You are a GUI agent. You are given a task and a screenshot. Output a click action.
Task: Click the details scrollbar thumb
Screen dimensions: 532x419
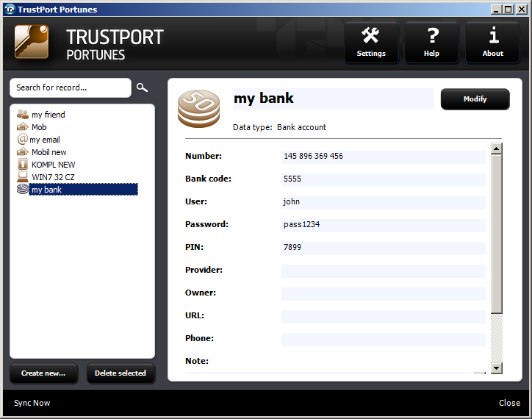tap(497, 234)
